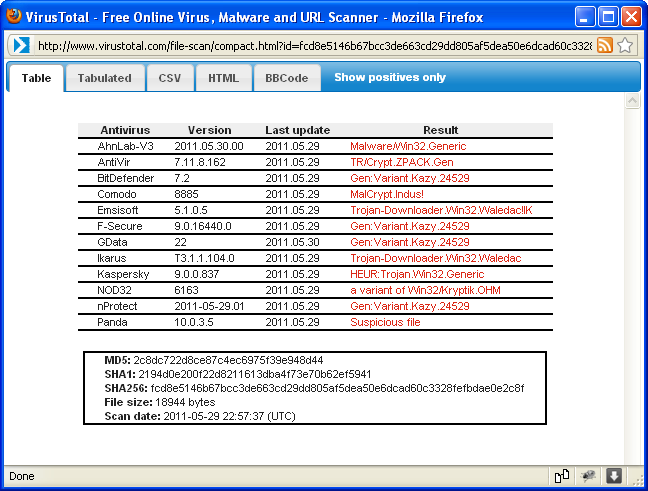Click the Antivirus column header
Viewport: 648px width, 491px height.
[x=125, y=130]
